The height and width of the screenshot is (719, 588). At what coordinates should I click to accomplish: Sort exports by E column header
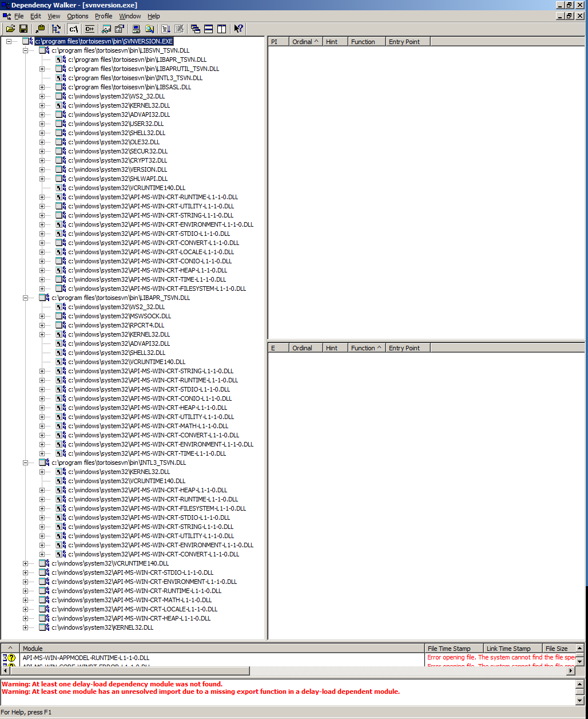click(278, 348)
